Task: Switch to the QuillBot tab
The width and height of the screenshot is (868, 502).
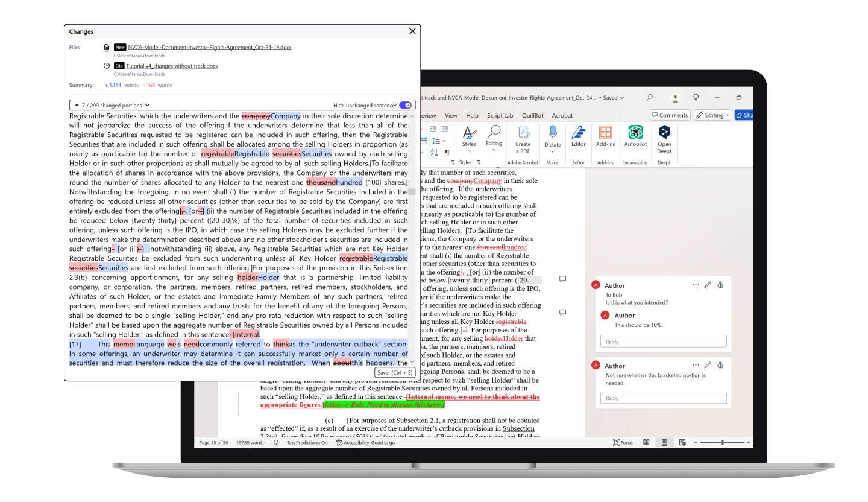Action: pos(533,116)
